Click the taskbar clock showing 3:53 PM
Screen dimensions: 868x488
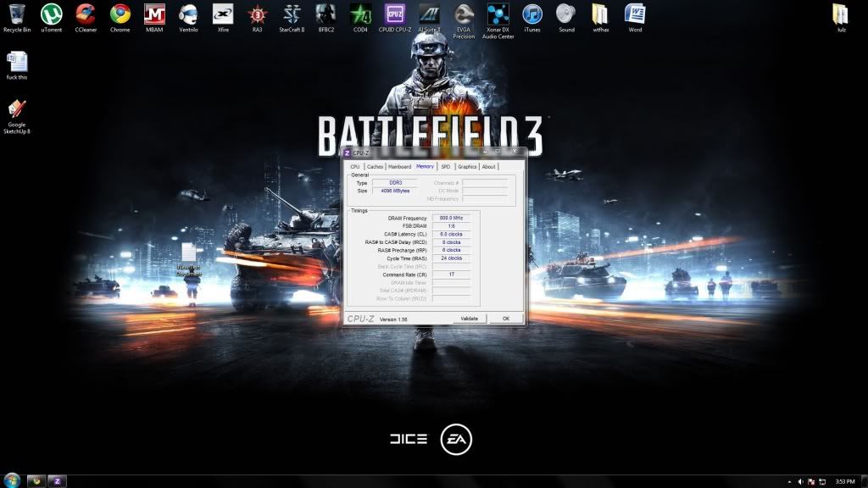point(845,481)
